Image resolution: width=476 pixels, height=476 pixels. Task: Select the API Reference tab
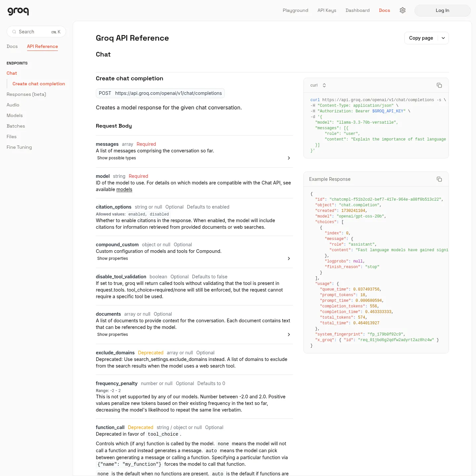tap(42, 46)
